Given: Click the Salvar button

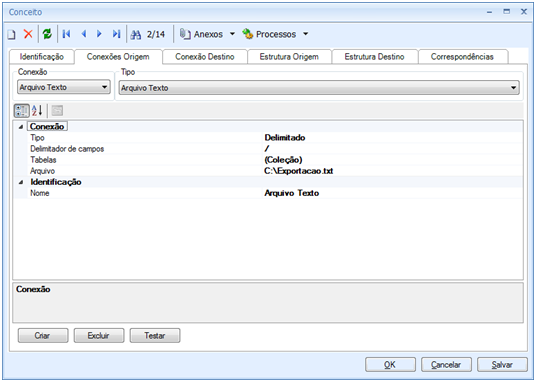Looking at the screenshot, I should (x=502, y=365).
